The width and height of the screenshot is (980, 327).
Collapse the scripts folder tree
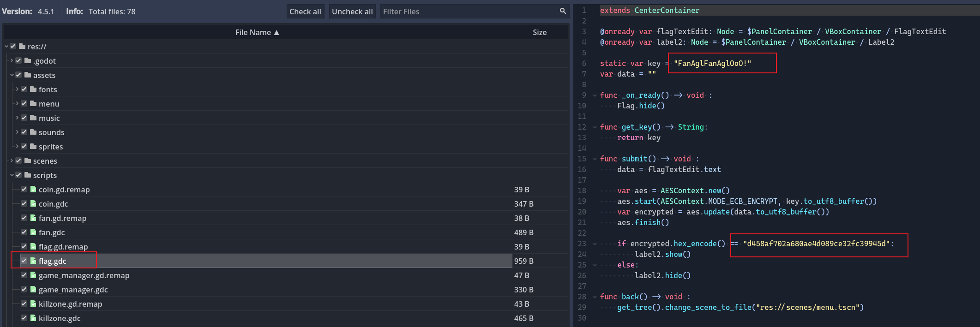(x=12, y=175)
